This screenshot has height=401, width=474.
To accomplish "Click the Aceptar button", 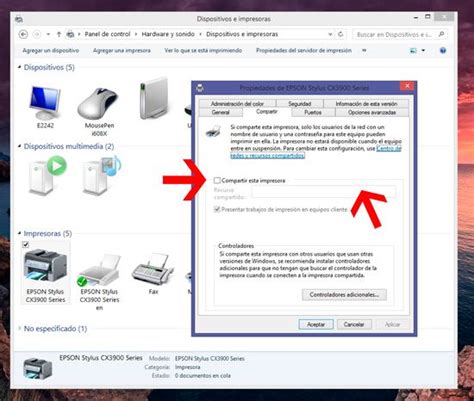I will pyautogui.click(x=316, y=324).
